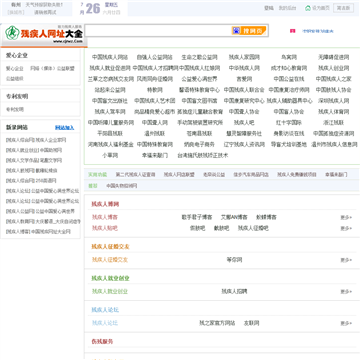Open the 中国盲人协会 link
This screenshot has height=360, width=360.
pos(289,112)
